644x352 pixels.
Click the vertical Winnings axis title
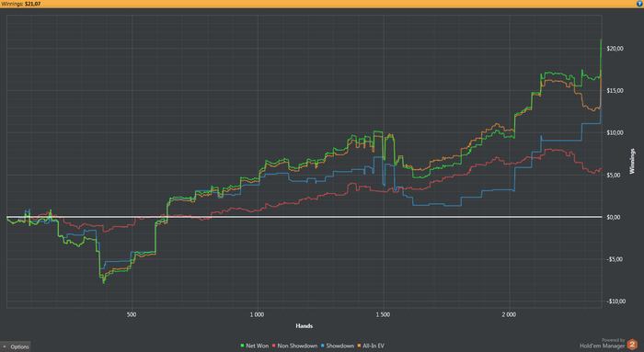632,161
